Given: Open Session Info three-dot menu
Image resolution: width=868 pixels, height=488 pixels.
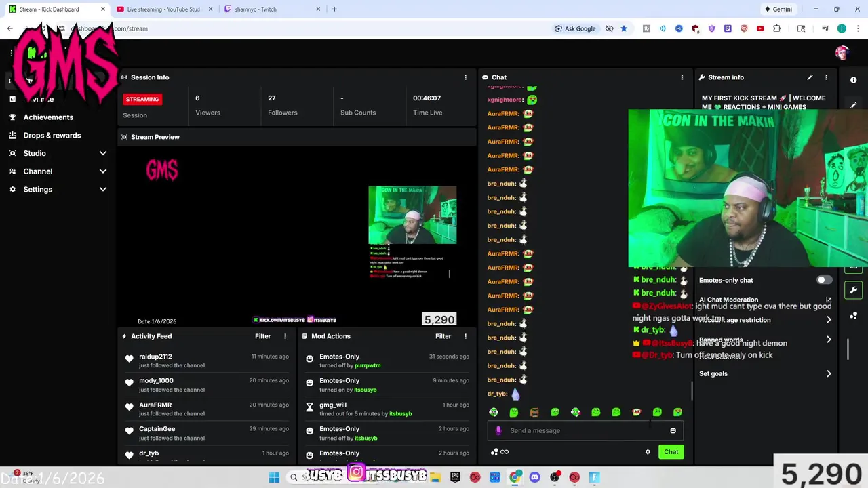Looking at the screenshot, I should (x=465, y=77).
